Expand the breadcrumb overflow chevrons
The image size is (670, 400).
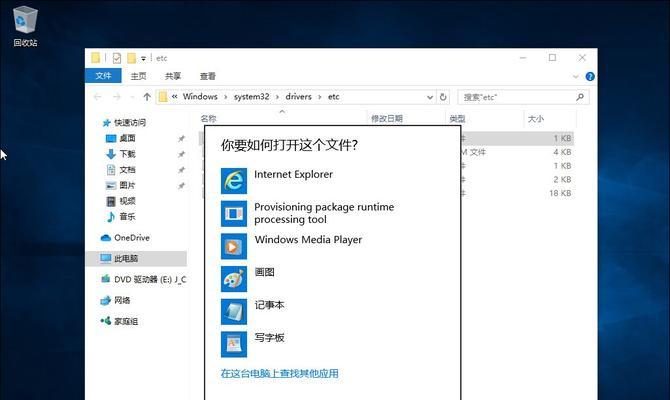coord(174,97)
